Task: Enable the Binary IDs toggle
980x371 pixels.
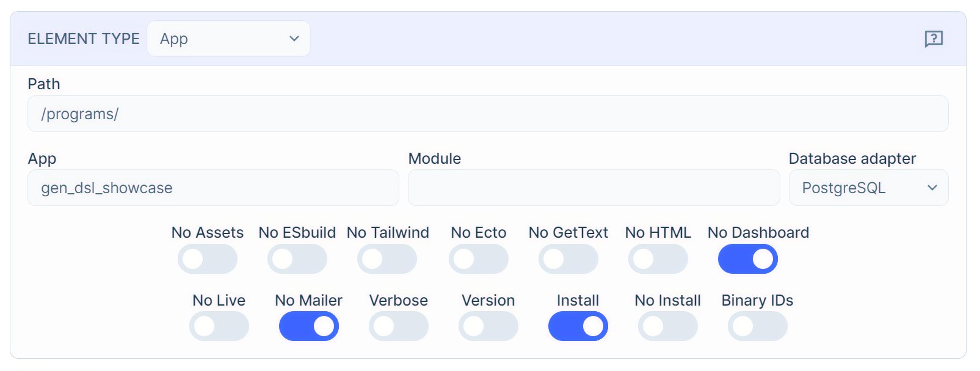Action: coord(758,326)
